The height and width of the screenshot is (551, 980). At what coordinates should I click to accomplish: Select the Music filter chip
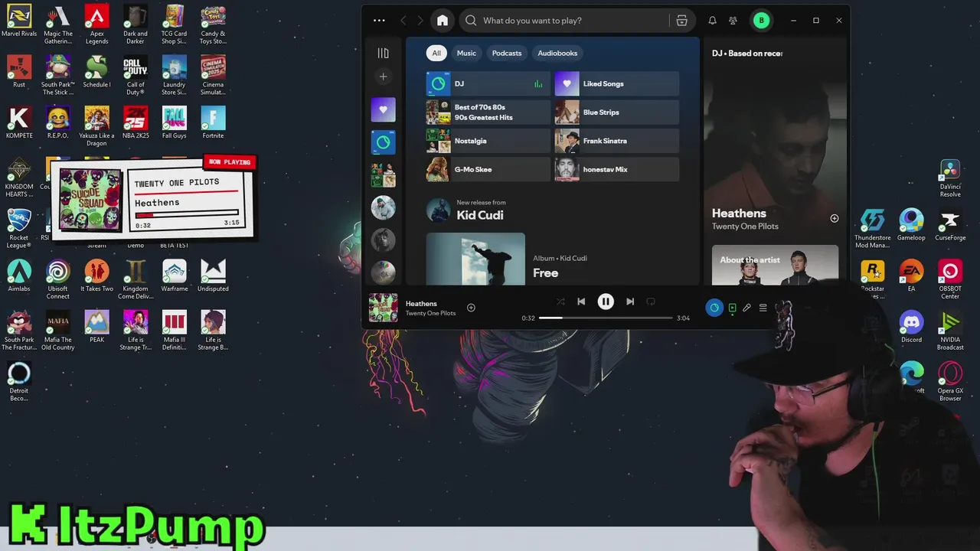pyautogui.click(x=466, y=53)
